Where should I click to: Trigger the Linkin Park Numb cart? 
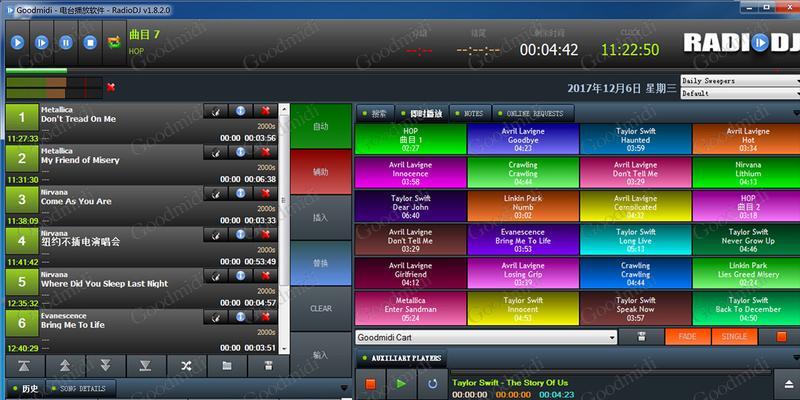523,207
